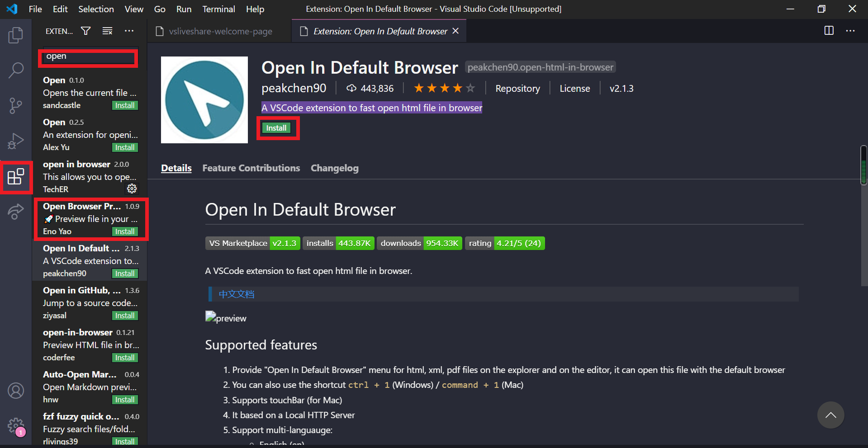868x448 pixels.
Task: Open the extensions More Actions menu
Action: (129, 31)
